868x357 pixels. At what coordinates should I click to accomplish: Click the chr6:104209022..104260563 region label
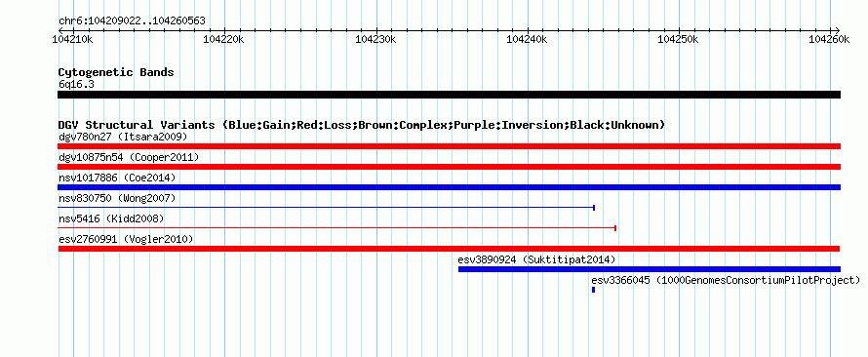pyautogui.click(x=132, y=21)
